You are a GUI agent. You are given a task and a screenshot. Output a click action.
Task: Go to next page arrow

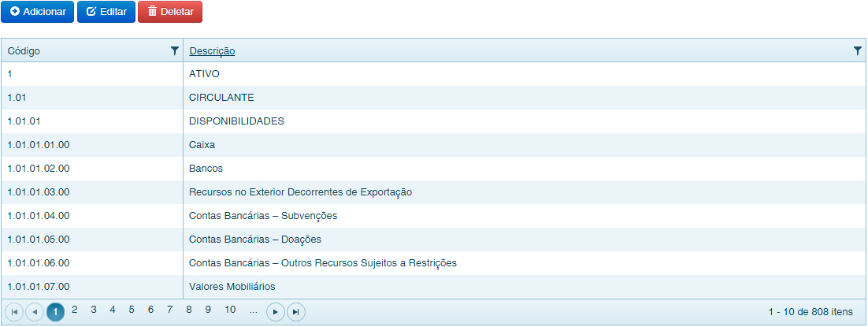(276, 312)
